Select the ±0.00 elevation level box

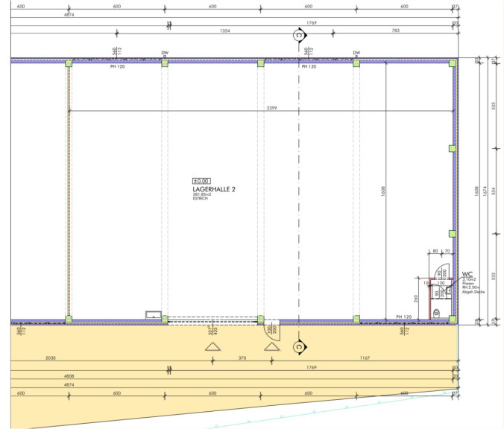pos(202,180)
